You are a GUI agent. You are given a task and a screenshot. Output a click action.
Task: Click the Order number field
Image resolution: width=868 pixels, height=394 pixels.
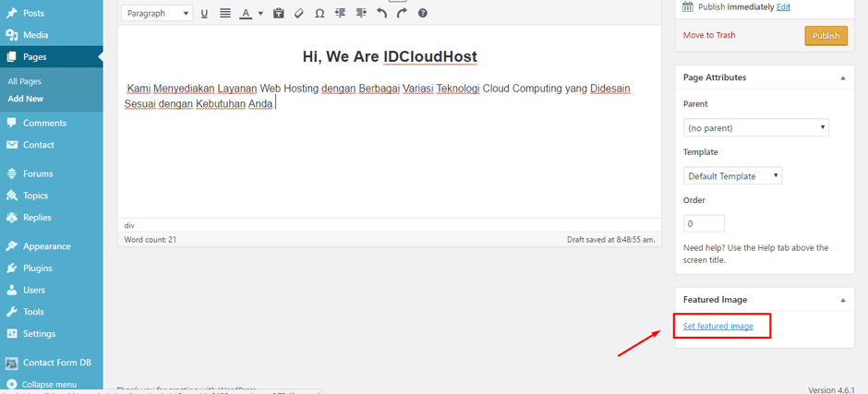coord(705,223)
